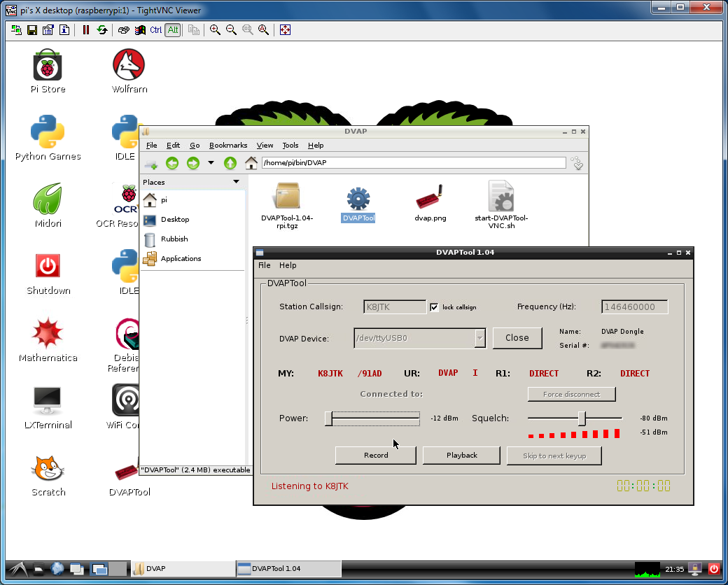The height and width of the screenshot is (585, 728).
Task: Open TightVNC connection options icon
Action: (48, 30)
